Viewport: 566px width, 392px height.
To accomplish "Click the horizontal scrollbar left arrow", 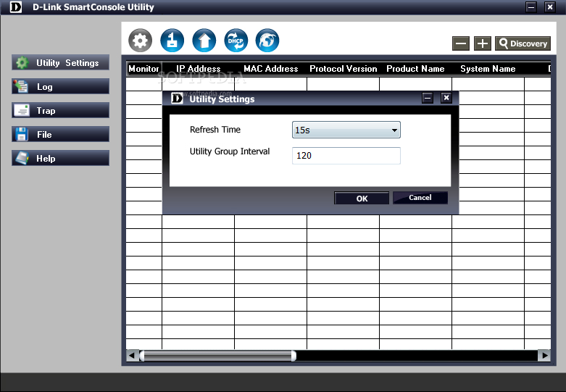I will (x=132, y=356).
